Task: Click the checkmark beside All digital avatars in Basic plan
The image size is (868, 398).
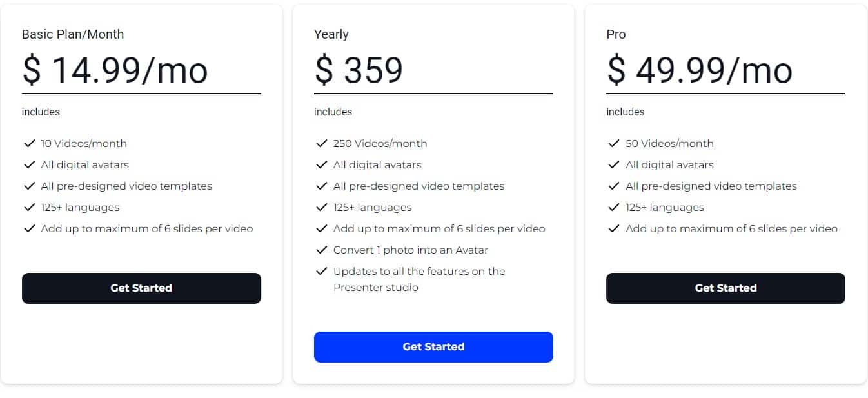Action: [x=30, y=164]
